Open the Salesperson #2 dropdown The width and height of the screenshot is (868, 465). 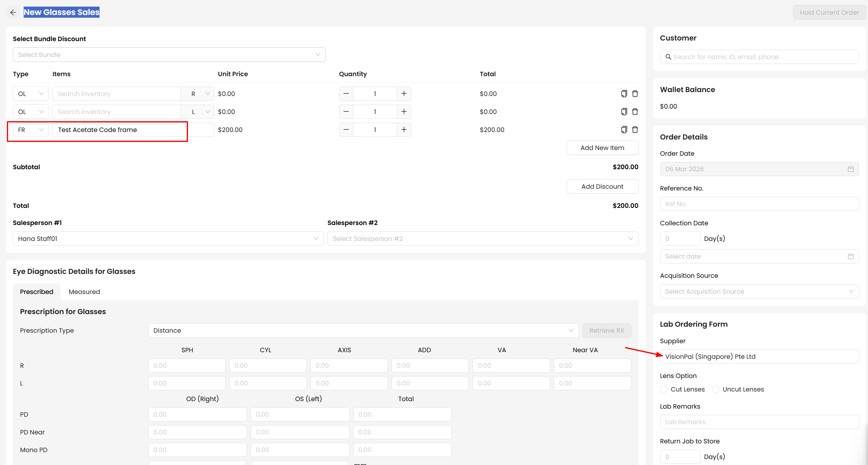[482, 238]
